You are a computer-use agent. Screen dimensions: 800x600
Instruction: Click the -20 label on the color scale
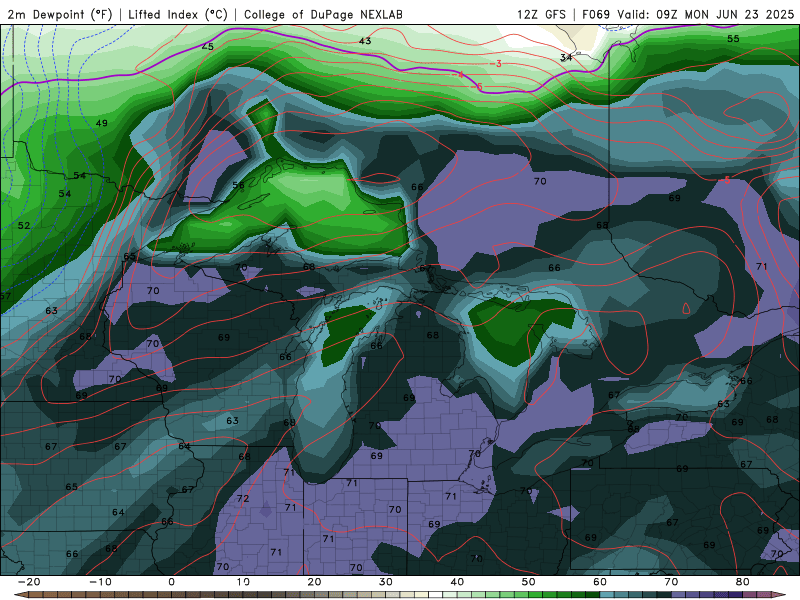[29, 582]
